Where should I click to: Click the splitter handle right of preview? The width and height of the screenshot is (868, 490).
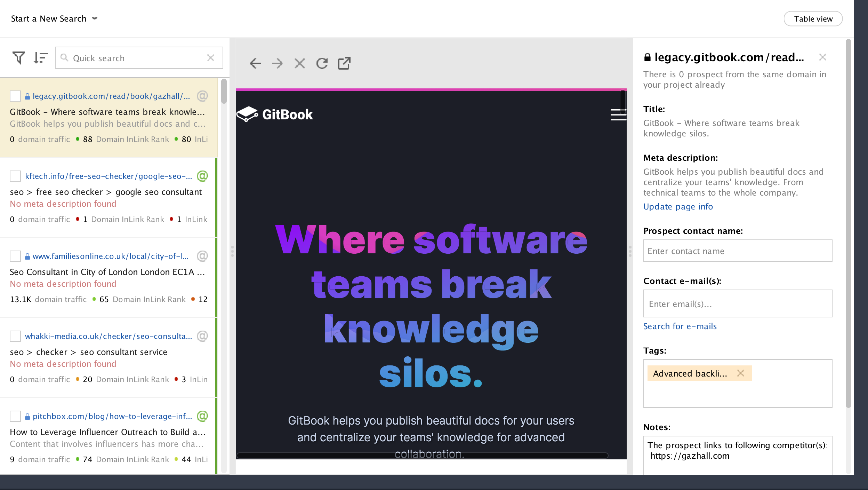pos(630,251)
